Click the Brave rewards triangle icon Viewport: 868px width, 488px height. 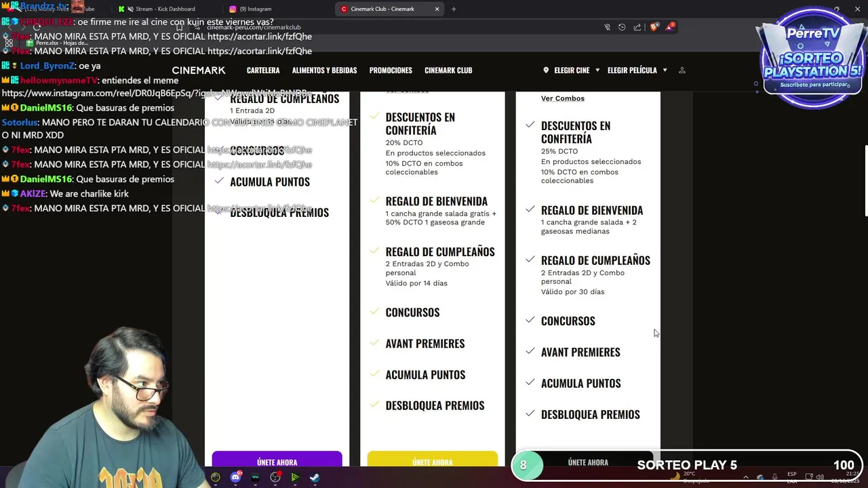tap(670, 27)
